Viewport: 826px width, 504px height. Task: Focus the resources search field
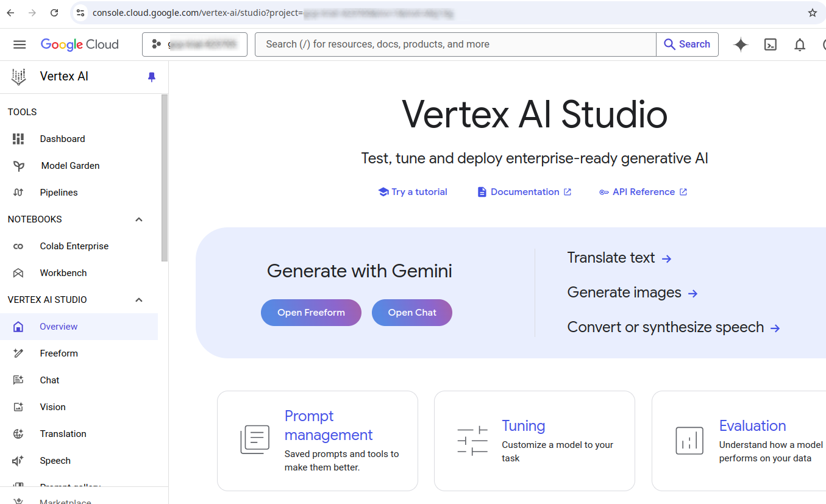[455, 44]
